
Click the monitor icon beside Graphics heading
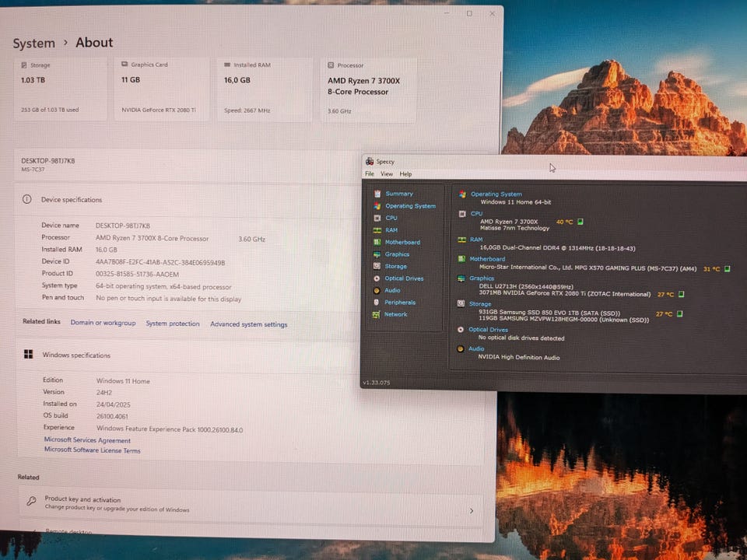pyautogui.click(x=461, y=278)
